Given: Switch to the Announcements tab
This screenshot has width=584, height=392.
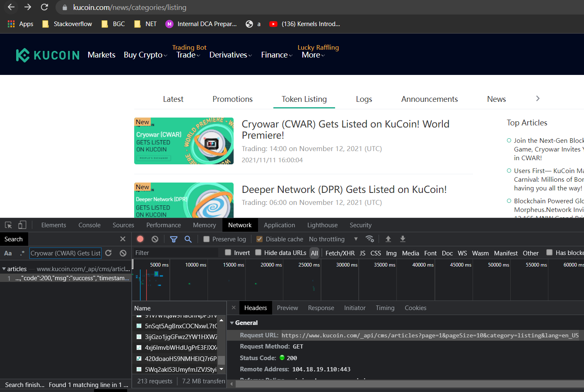Looking at the screenshot, I should pyautogui.click(x=430, y=99).
